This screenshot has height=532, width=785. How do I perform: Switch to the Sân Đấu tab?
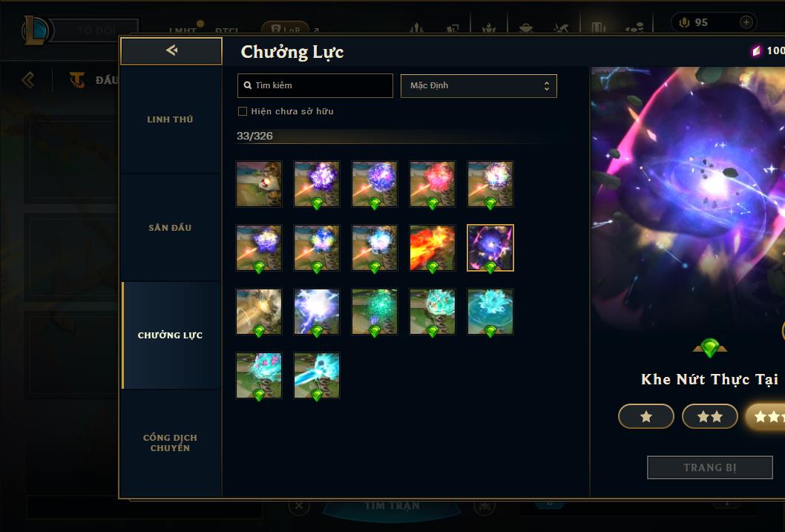point(170,228)
